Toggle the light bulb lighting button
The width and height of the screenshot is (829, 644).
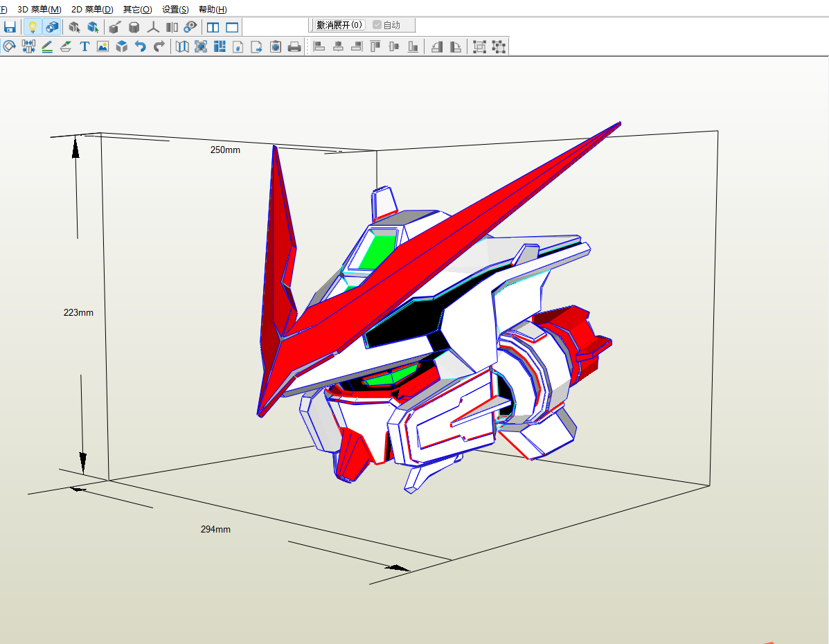(x=33, y=28)
